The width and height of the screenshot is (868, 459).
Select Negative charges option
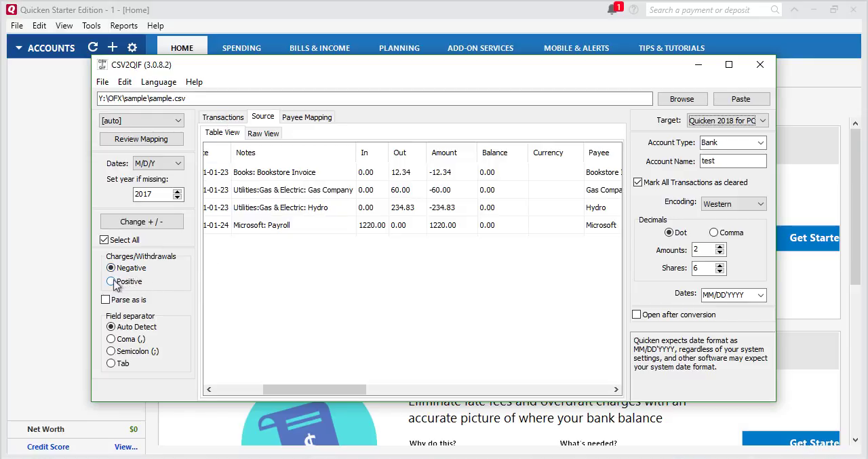(111, 268)
